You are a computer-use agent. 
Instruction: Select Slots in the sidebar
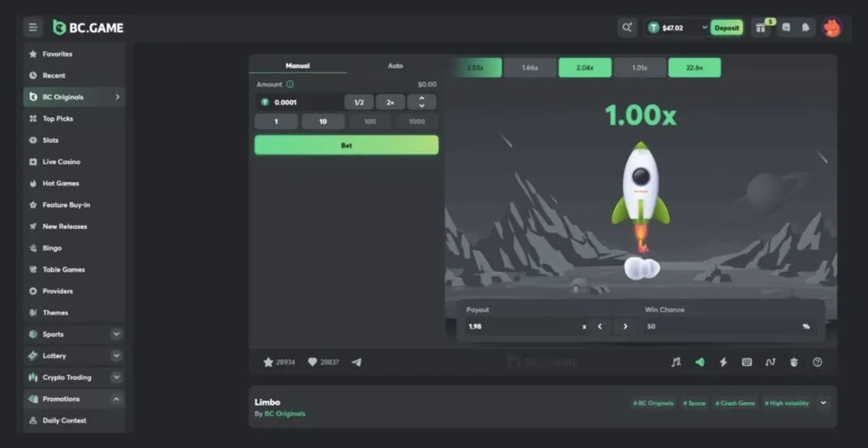(51, 140)
